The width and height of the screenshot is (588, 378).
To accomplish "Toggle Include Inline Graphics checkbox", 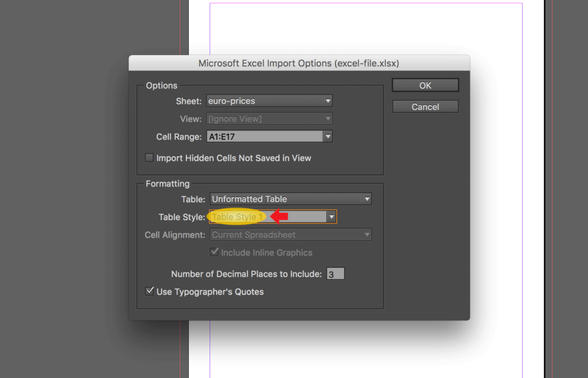I will (214, 252).
